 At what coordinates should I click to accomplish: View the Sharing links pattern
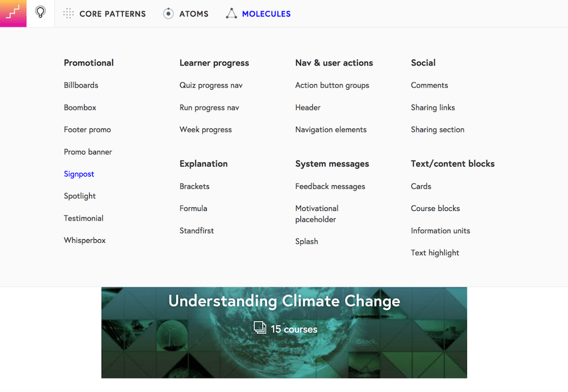(x=433, y=107)
